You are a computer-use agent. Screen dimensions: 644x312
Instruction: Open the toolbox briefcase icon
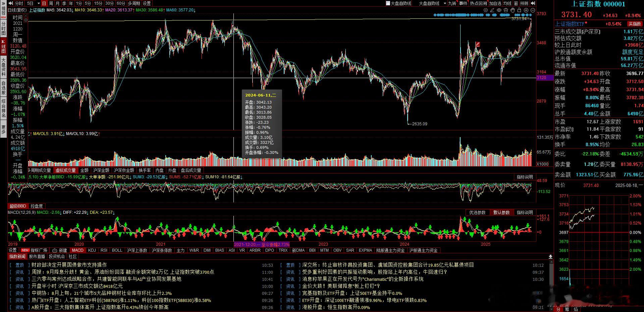506,10
